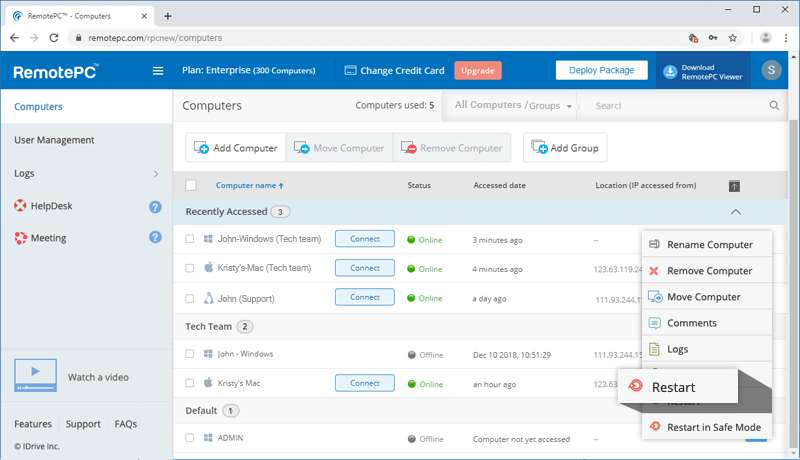800x460 pixels.
Task: Connect to Kristy's-Mac (Tech team)
Action: pos(365,268)
